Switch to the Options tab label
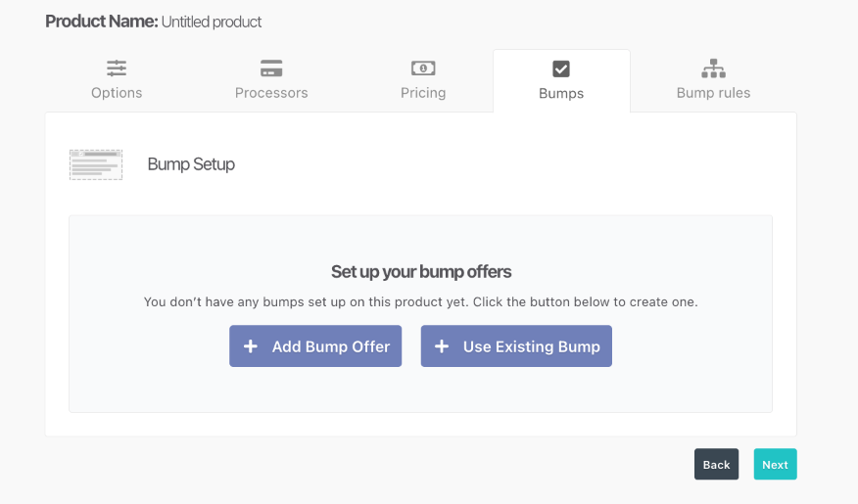 (117, 93)
